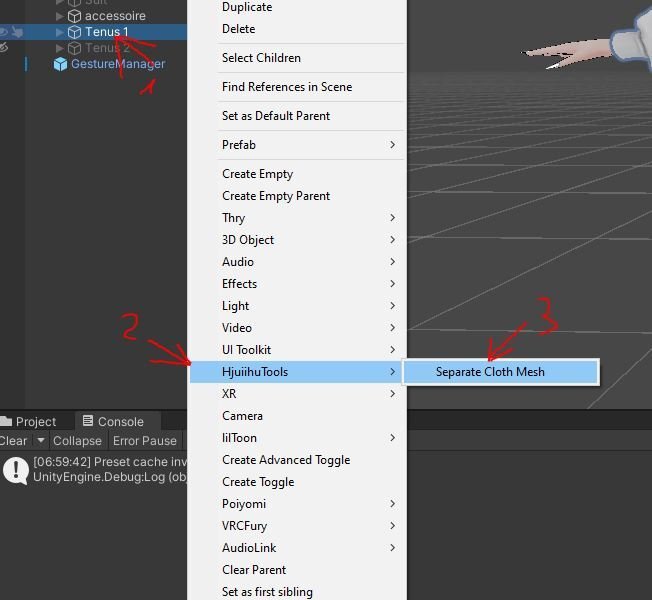The image size is (652, 600).
Task: Open the UI Toolkit submenu
Action: coord(297,350)
